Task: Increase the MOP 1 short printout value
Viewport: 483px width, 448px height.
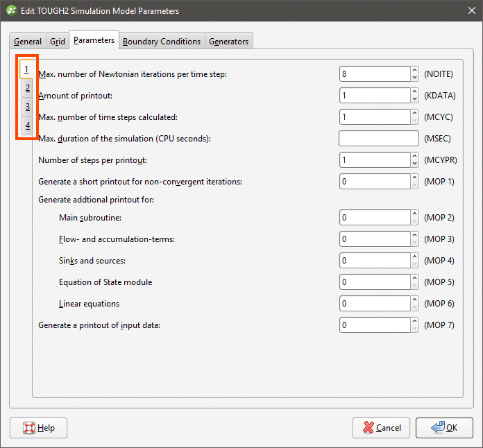Action: 414,178
